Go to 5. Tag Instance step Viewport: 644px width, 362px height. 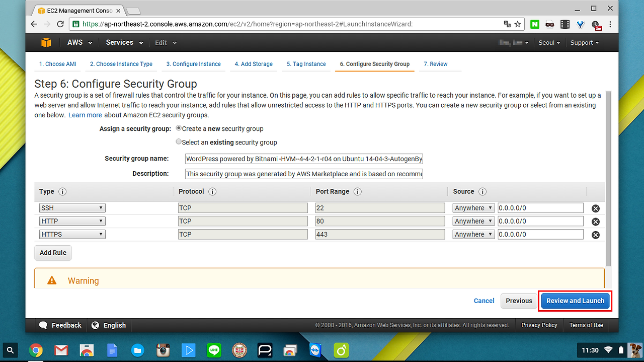[306, 64]
